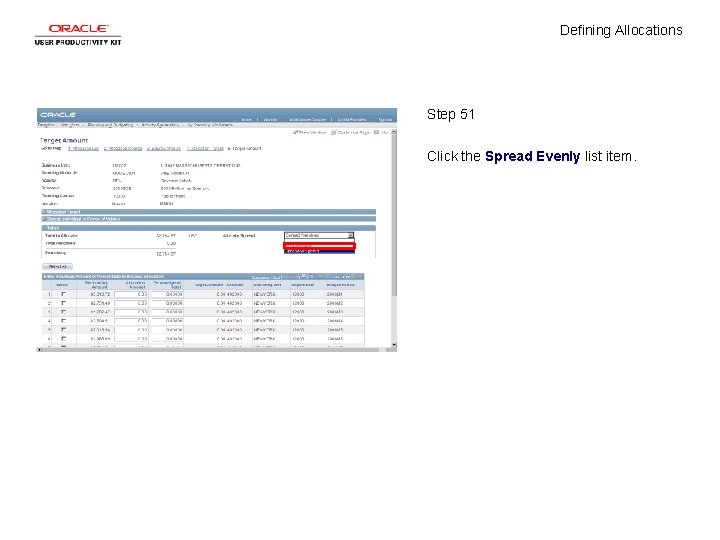720x540 pixels.
Task: Tick the Select checkbox in row 2
Action: pyautogui.click(x=63, y=303)
